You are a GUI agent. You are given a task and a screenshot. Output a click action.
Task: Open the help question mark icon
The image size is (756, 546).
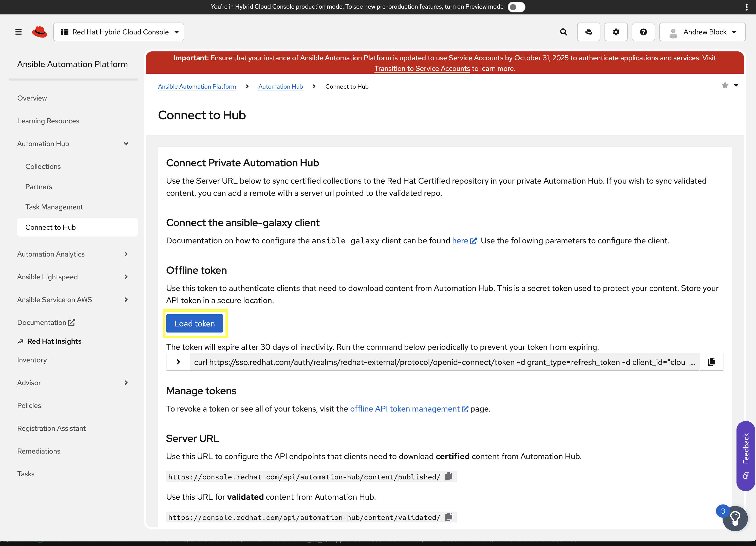(643, 32)
